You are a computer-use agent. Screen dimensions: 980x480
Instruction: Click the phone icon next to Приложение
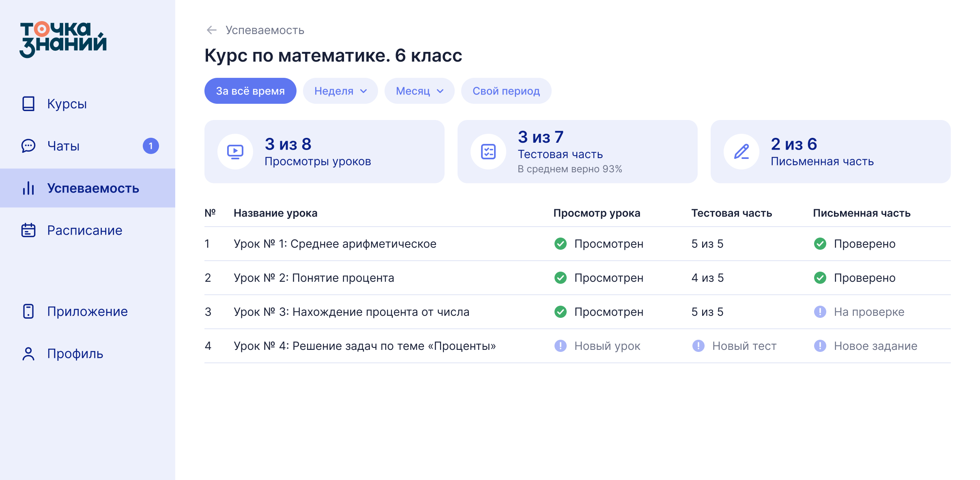[x=28, y=311]
